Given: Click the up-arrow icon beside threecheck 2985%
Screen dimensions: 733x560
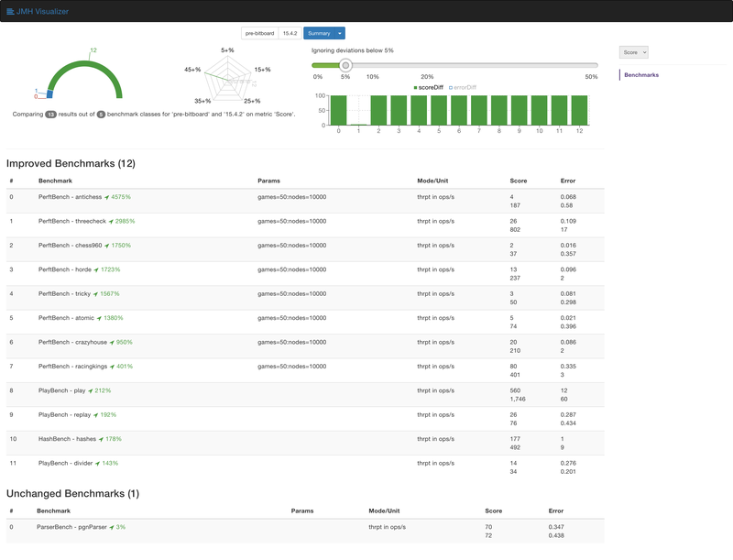Looking at the screenshot, I should click(x=111, y=222).
